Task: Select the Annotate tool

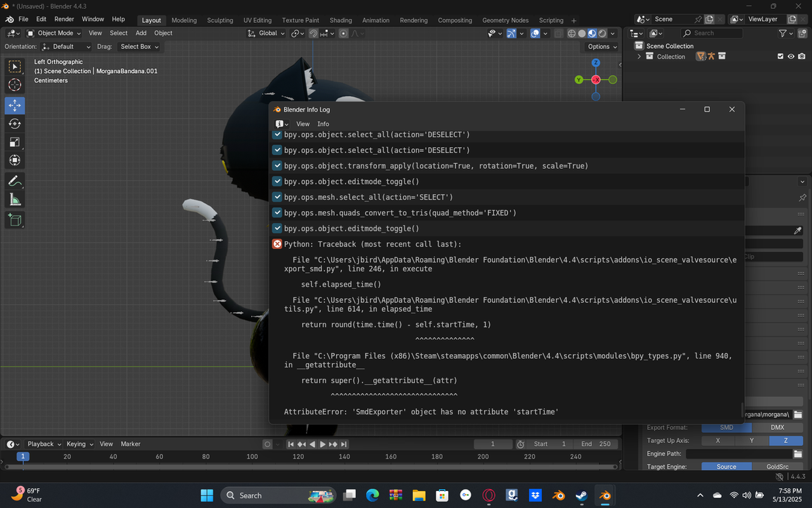Action: [15, 181]
